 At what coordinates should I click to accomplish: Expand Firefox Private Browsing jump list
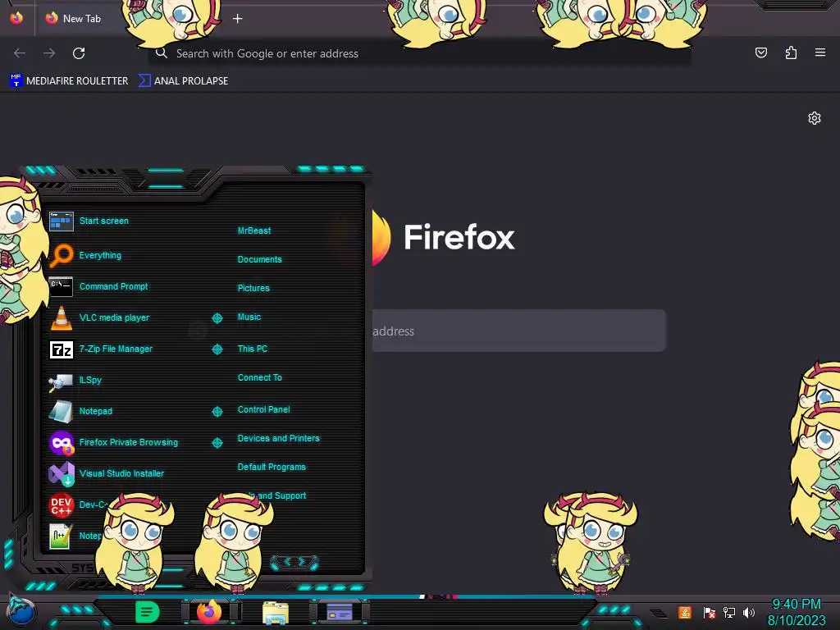pos(217,442)
